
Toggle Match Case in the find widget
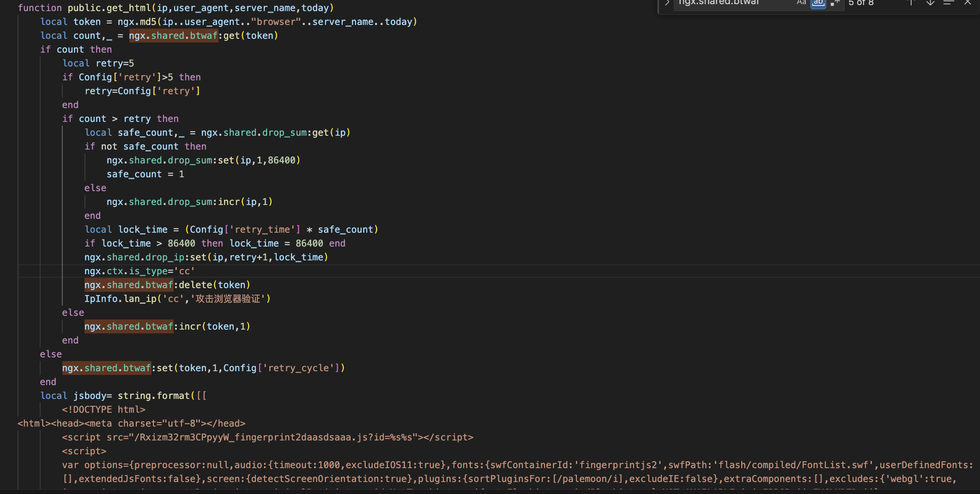(801, 3)
